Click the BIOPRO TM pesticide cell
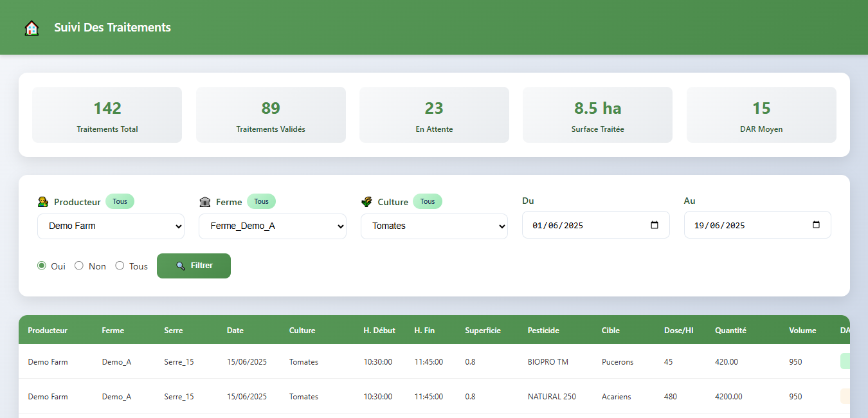Viewport: 868px width, 418px height. (x=548, y=362)
